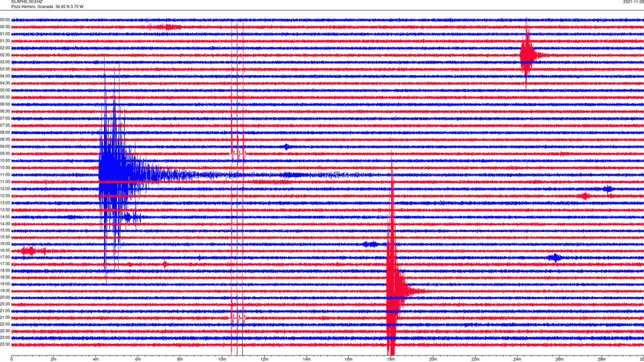Select the 16:30 trace time label
Screen dimensions: 644x362
tap(5, 250)
